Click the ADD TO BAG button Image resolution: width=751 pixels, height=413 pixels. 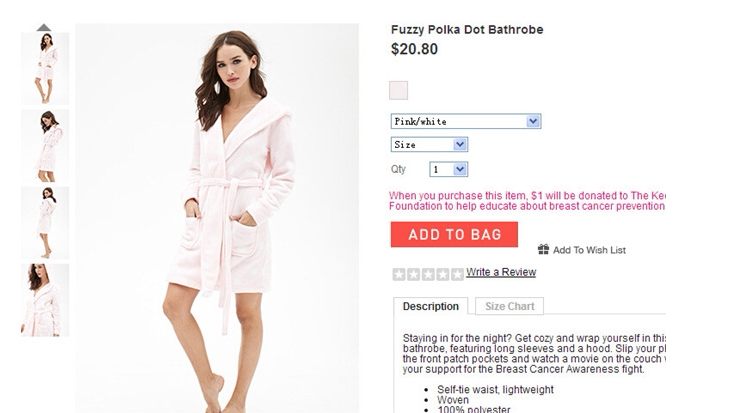click(x=454, y=235)
